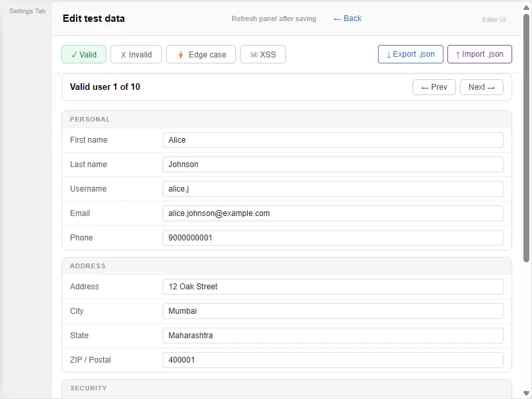Image resolution: width=532 pixels, height=399 pixels.
Task: Focus the Address field with 12 Oak Street
Action: coord(333,286)
